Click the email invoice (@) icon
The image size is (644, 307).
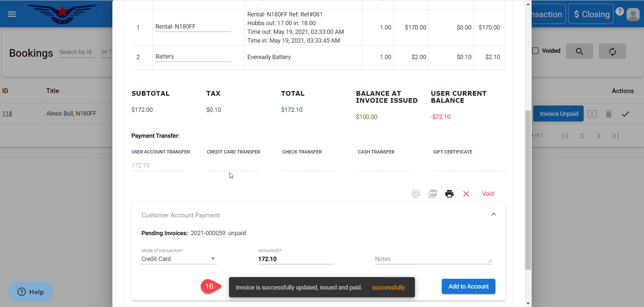pos(416,194)
